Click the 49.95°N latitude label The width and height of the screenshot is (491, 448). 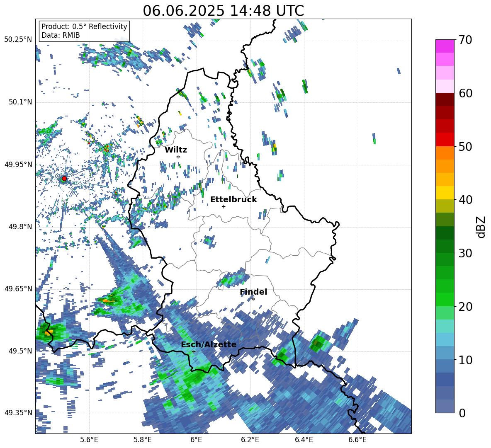point(18,165)
